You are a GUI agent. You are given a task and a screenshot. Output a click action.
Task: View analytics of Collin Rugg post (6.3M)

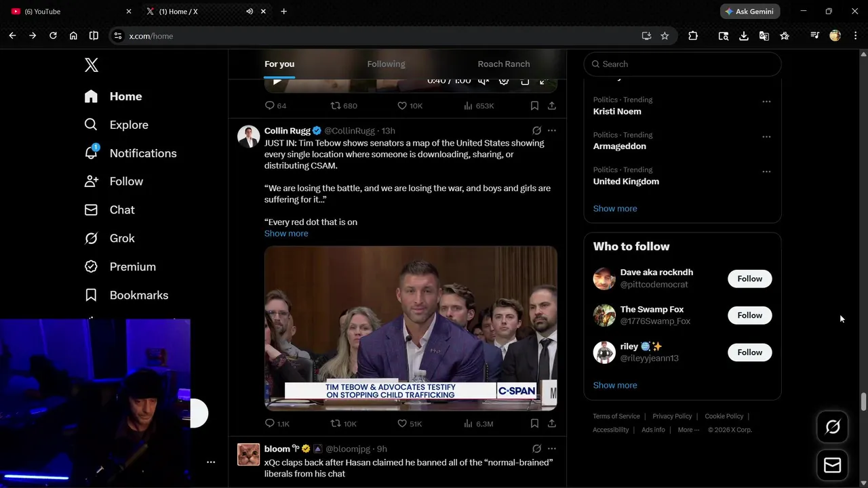click(x=478, y=424)
